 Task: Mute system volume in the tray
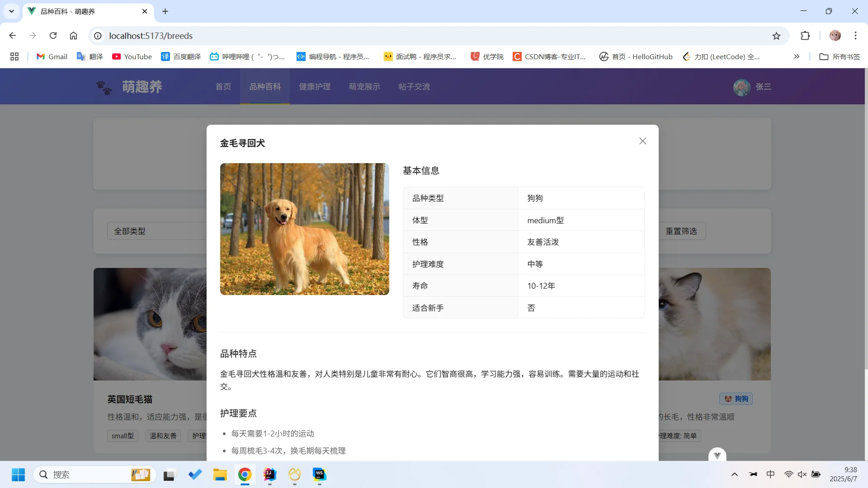point(803,474)
